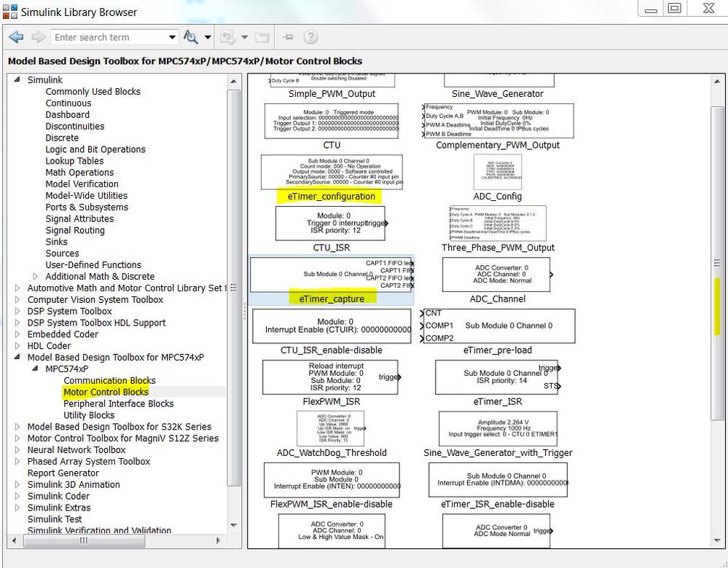Select Utility Blocks in tree
The height and width of the screenshot is (568, 728).
click(x=89, y=415)
